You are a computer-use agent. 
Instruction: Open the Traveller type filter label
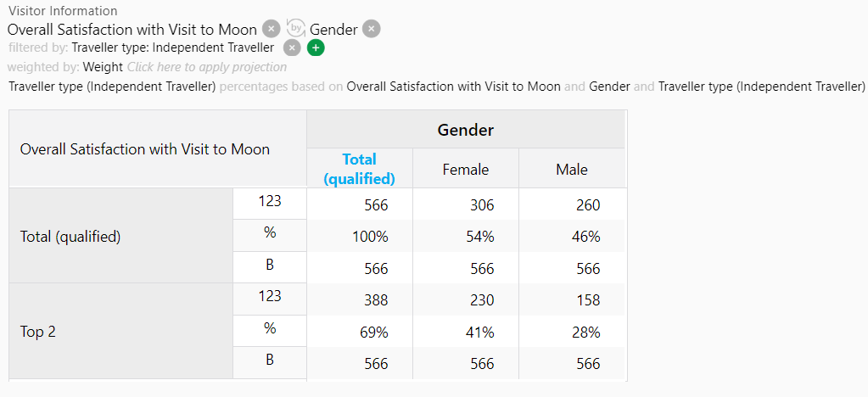pos(173,48)
